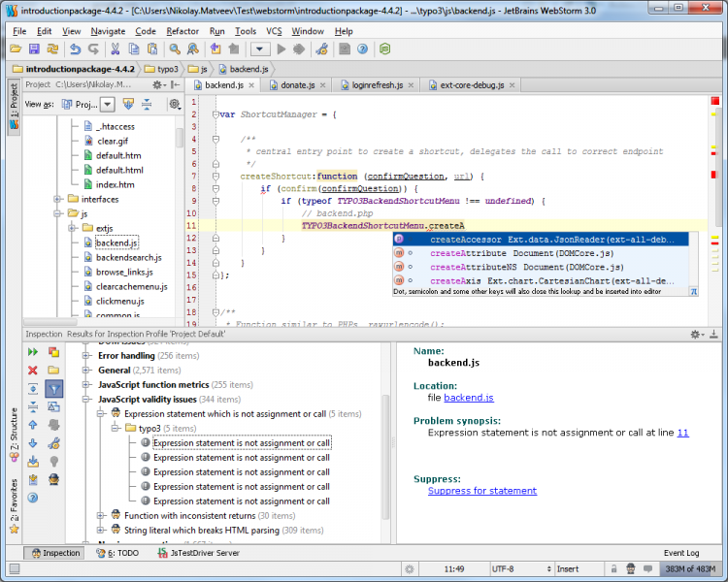Image resolution: width=728 pixels, height=582 pixels.
Task: Click the Suppress for statement link
Action: pyautogui.click(x=481, y=491)
